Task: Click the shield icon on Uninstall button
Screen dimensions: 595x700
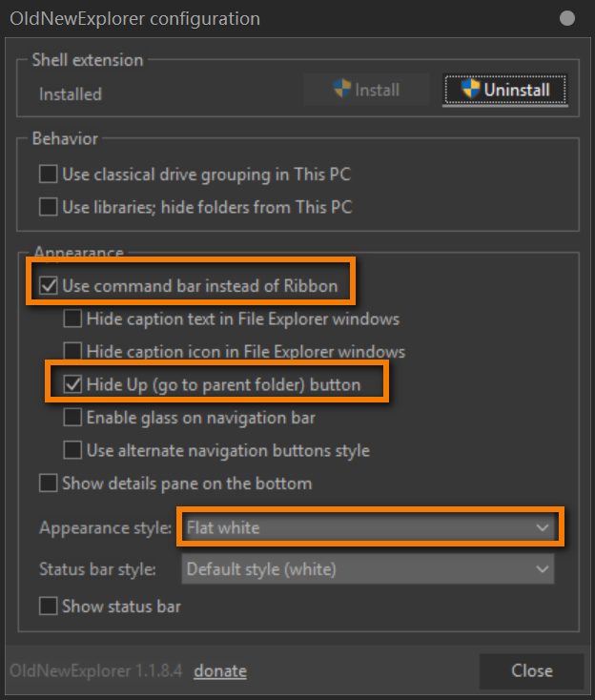Action: [x=470, y=89]
